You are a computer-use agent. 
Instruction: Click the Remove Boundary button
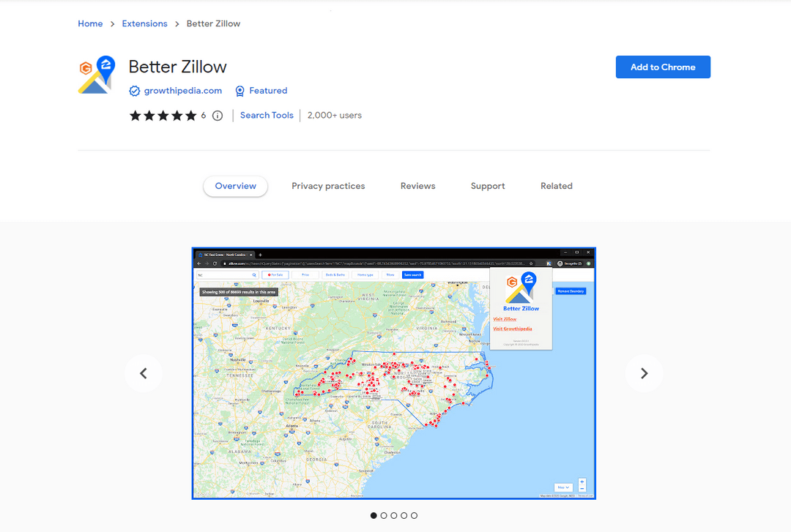[571, 291]
